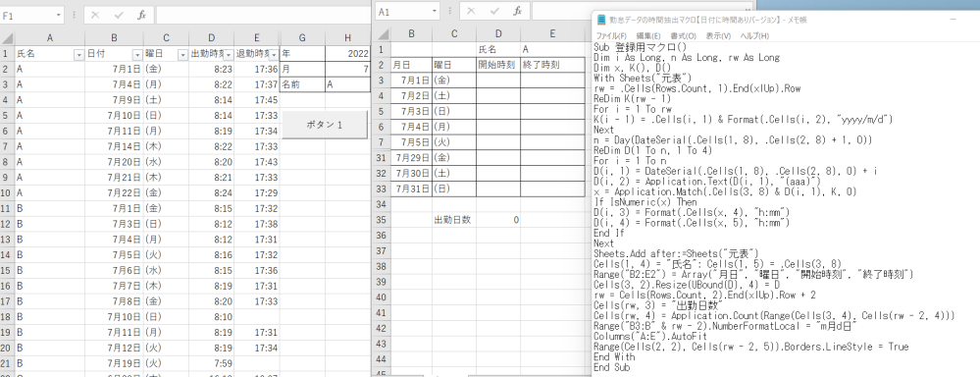Screen dimensions: 980x377
Task: Click the checkmark icon in right formula bar
Action: tap(495, 11)
